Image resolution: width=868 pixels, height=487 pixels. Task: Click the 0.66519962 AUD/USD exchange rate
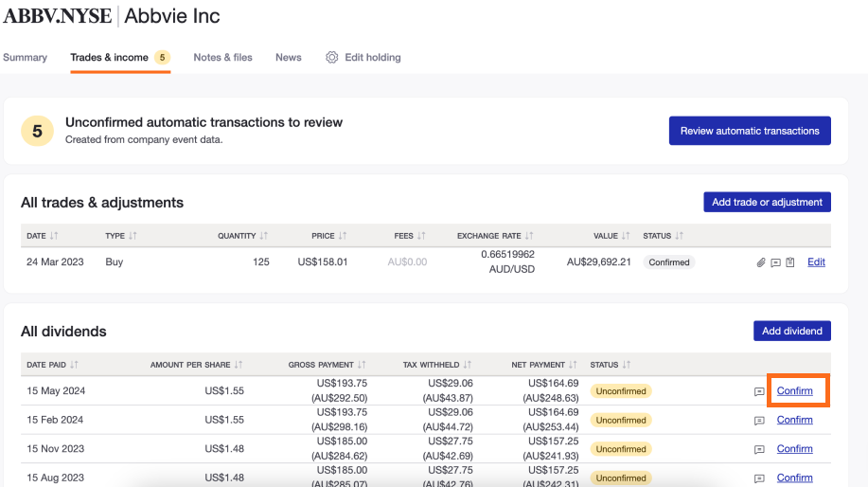507,262
